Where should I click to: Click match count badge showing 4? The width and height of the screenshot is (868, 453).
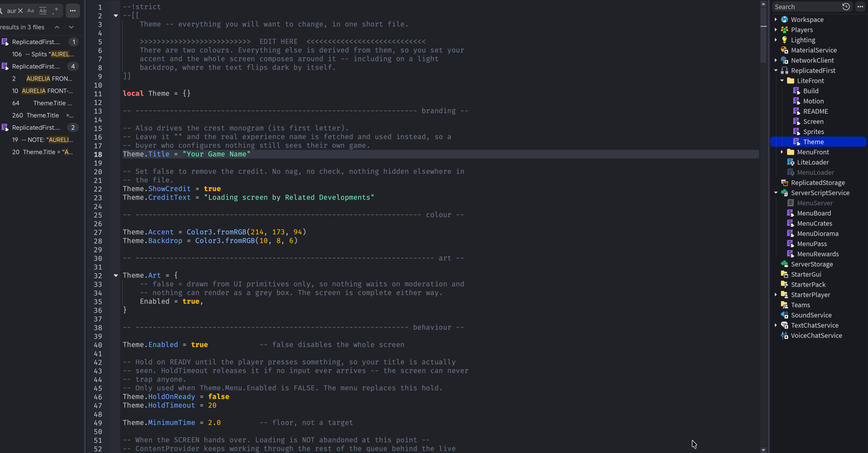[x=73, y=66]
